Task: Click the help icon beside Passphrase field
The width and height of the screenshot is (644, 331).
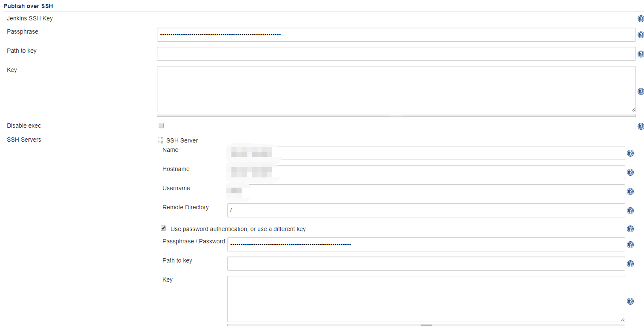Action: pos(641,34)
